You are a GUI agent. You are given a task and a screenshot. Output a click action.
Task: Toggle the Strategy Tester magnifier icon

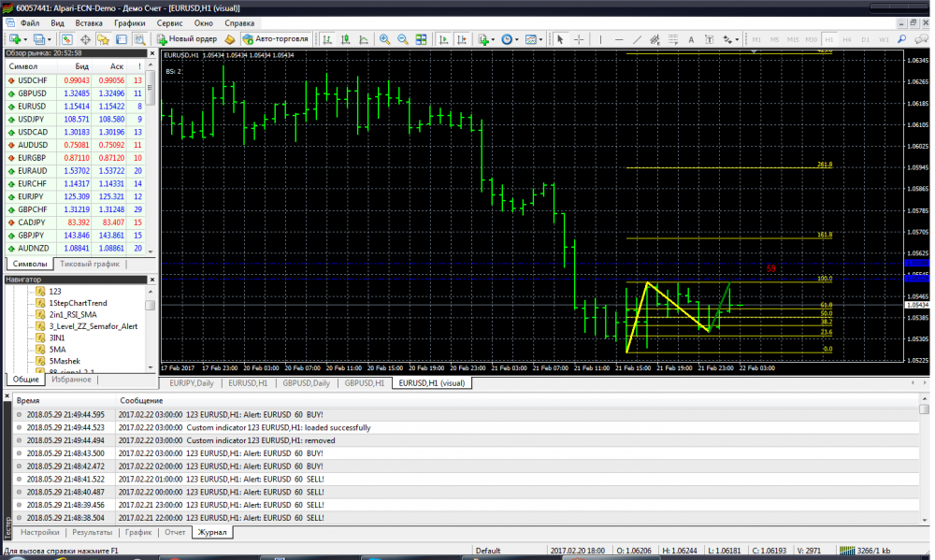(x=139, y=39)
